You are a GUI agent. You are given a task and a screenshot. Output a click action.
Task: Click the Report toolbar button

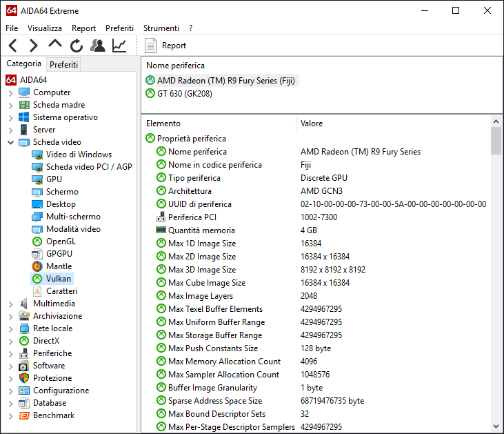click(x=165, y=46)
